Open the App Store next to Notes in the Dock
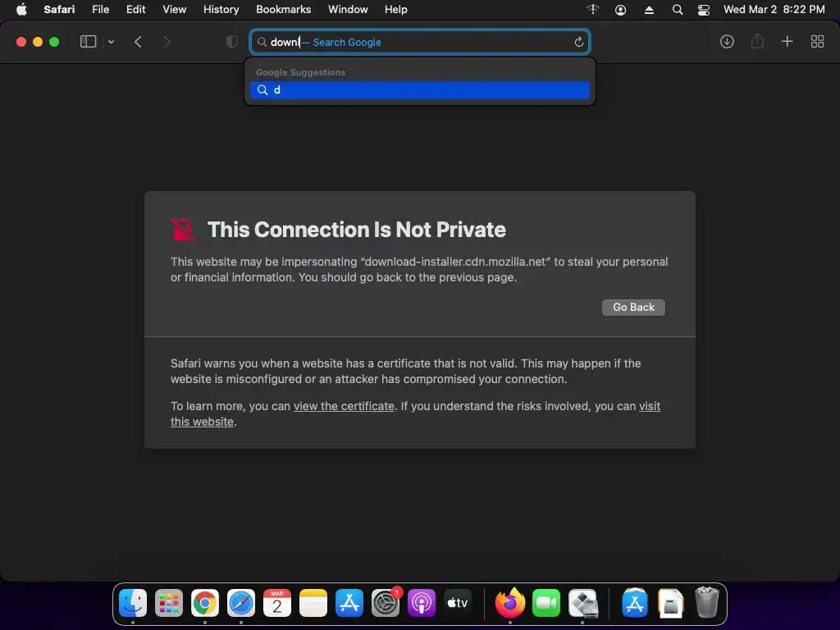Screen dimensions: 840x630 (349, 603)
